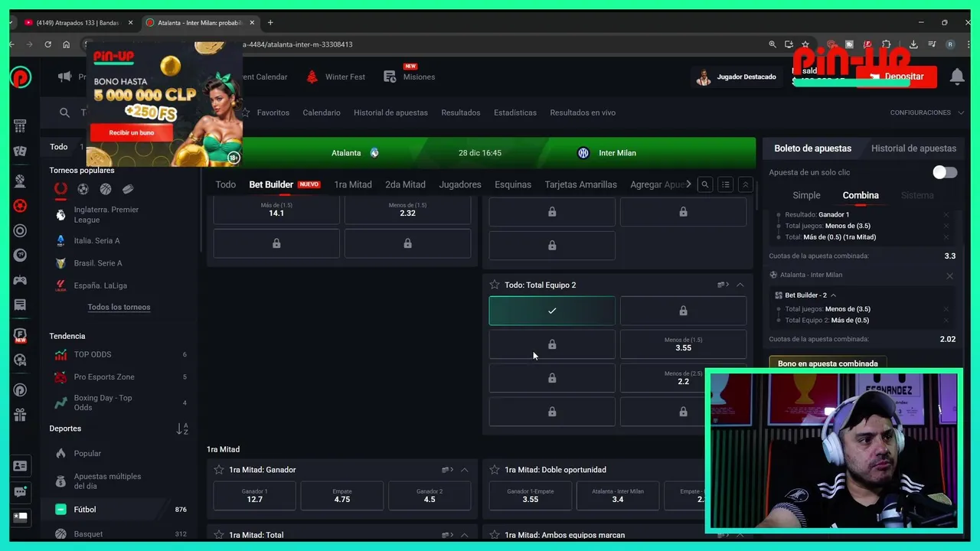Open the TOP ODDS trend entry
The image size is (980, 551).
coord(93,354)
